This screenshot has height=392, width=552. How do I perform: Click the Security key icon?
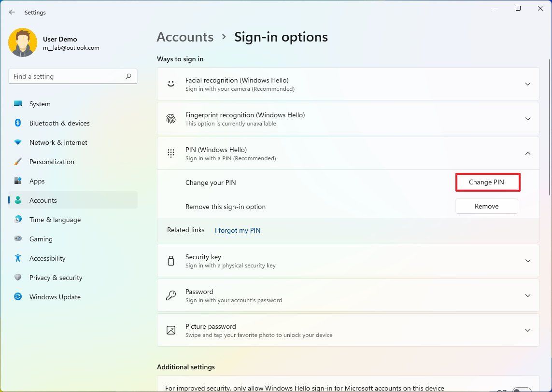point(171,260)
